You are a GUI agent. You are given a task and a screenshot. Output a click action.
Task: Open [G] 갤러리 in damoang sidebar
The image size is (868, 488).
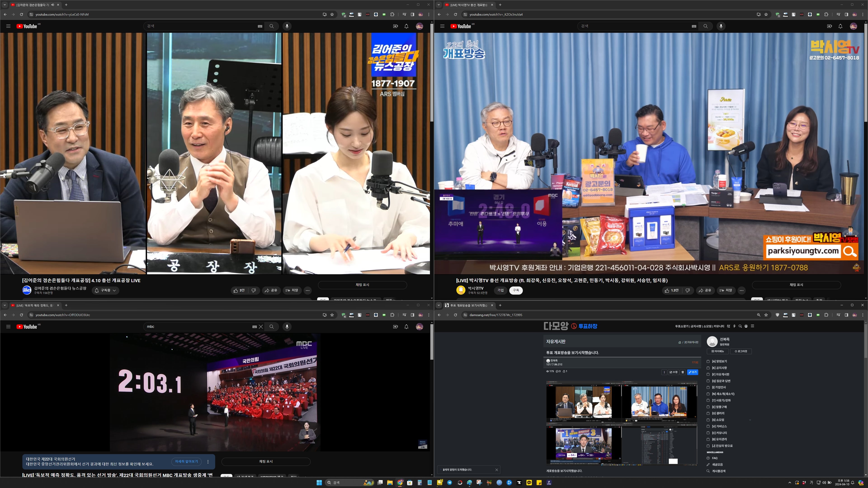[x=718, y=413]
